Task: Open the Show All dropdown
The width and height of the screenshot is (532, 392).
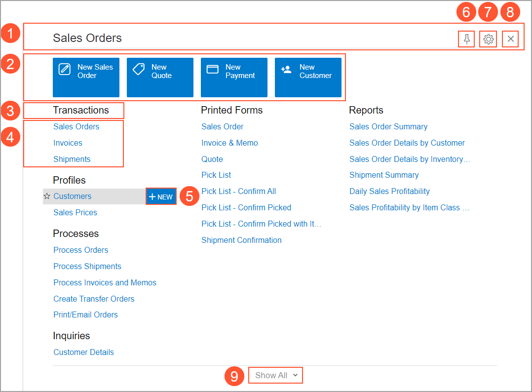Action: (x=275, y=375)
